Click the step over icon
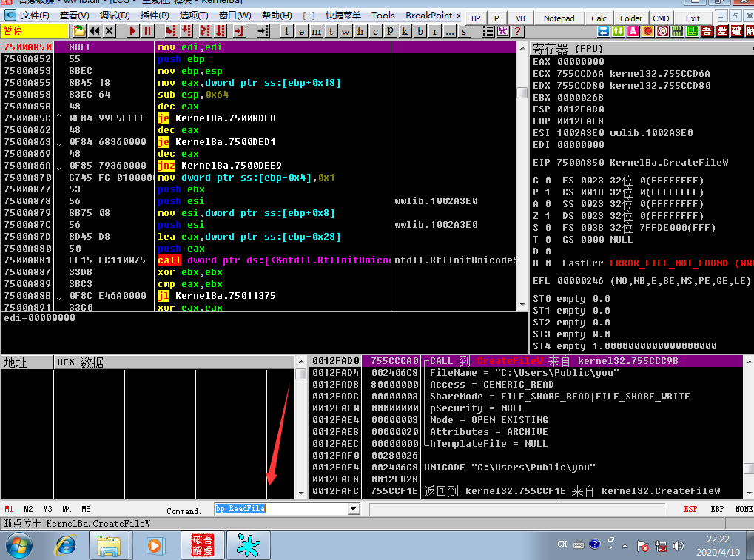 (186, 31)
